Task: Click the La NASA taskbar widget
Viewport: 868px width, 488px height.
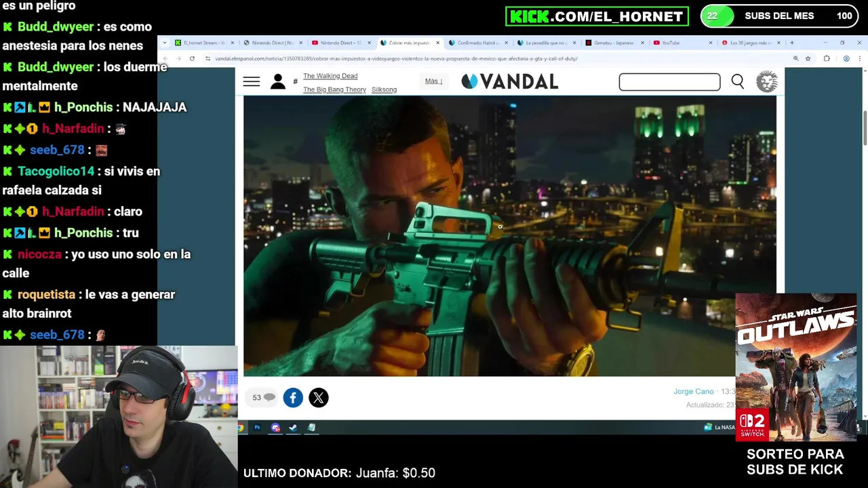Action: pos(719,428)
